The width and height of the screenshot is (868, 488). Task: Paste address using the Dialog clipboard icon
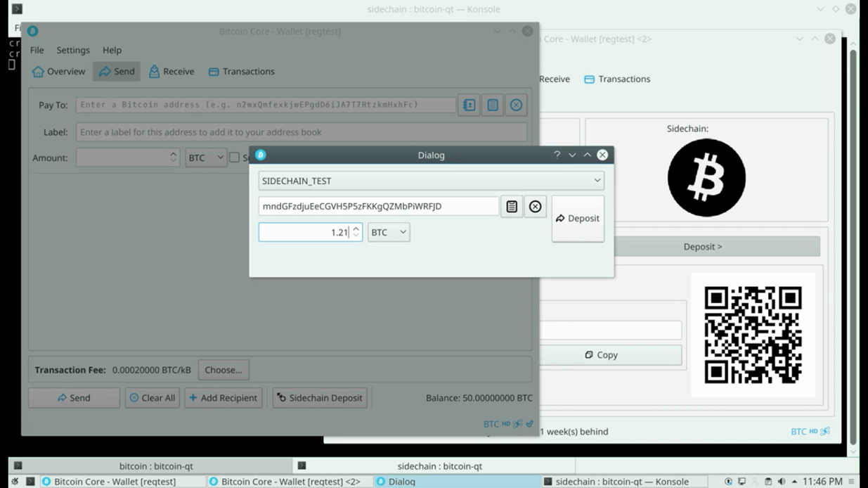[x=512, y=207]
